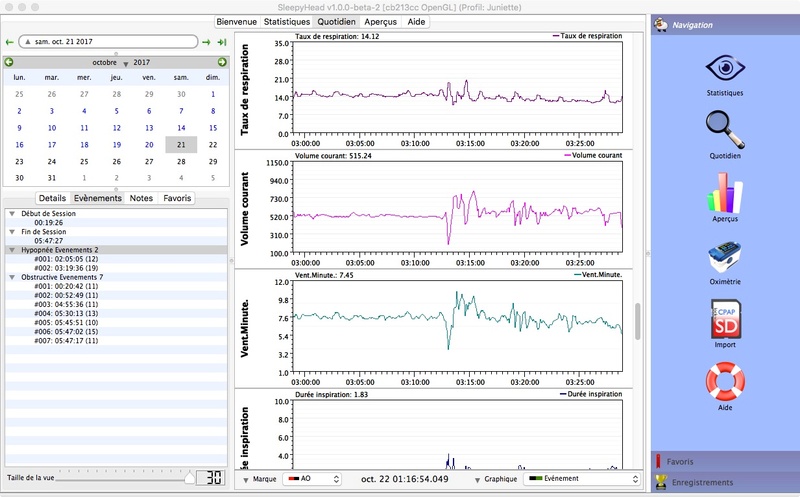Select October 1 in the calendar
800x497 pixels.
213,94
